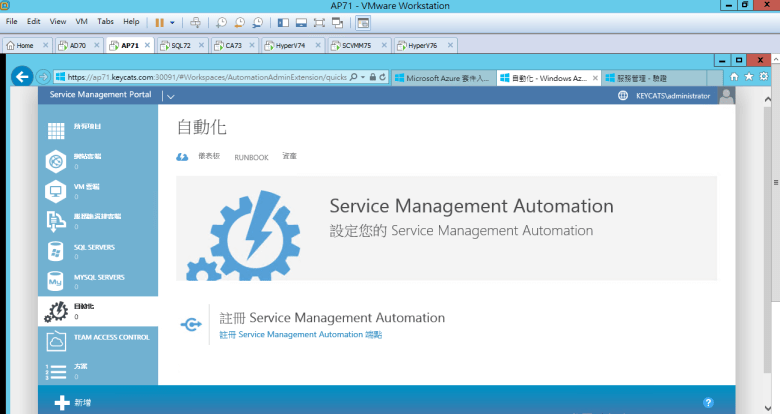Select the 自動化 gear icon in sidebar
780x414 pixels.
(x=56, y=311)
